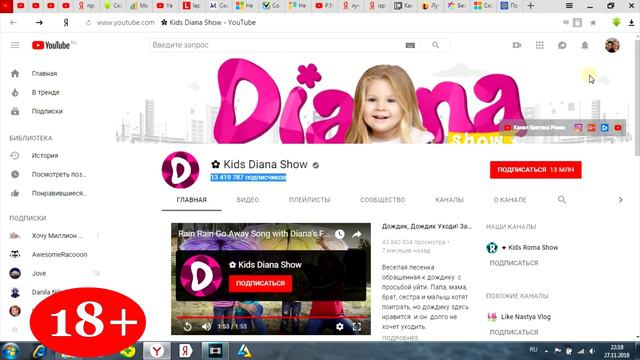This screenshot has width=640, height=360.
Task: Click the red ПОДПИСАТЬСЯ 13 МЛН button
Action: tap(536, 170)
